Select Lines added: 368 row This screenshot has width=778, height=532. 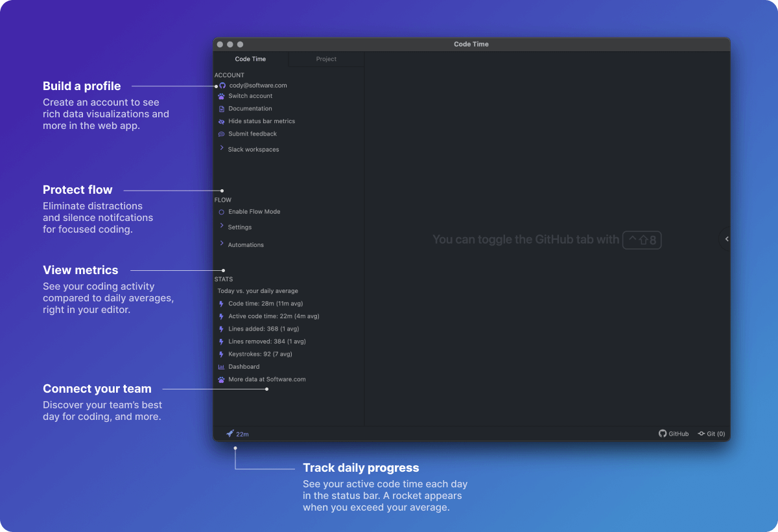pyautogui.click(x=263, y=329)
